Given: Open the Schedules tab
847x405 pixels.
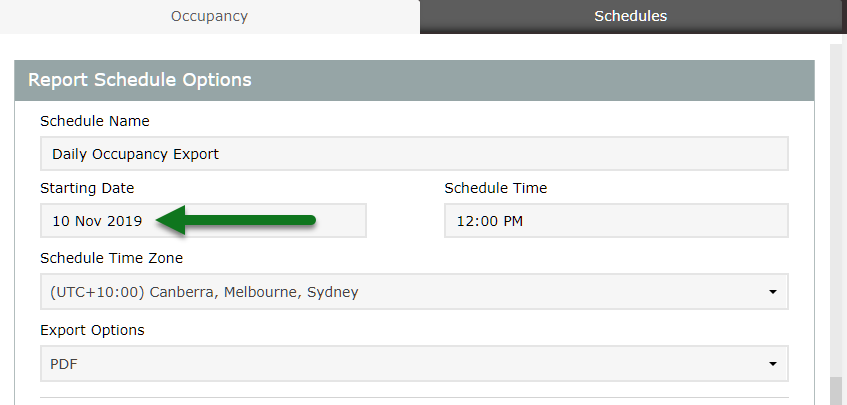Looking at the screenshot, I should pos(630,16).
